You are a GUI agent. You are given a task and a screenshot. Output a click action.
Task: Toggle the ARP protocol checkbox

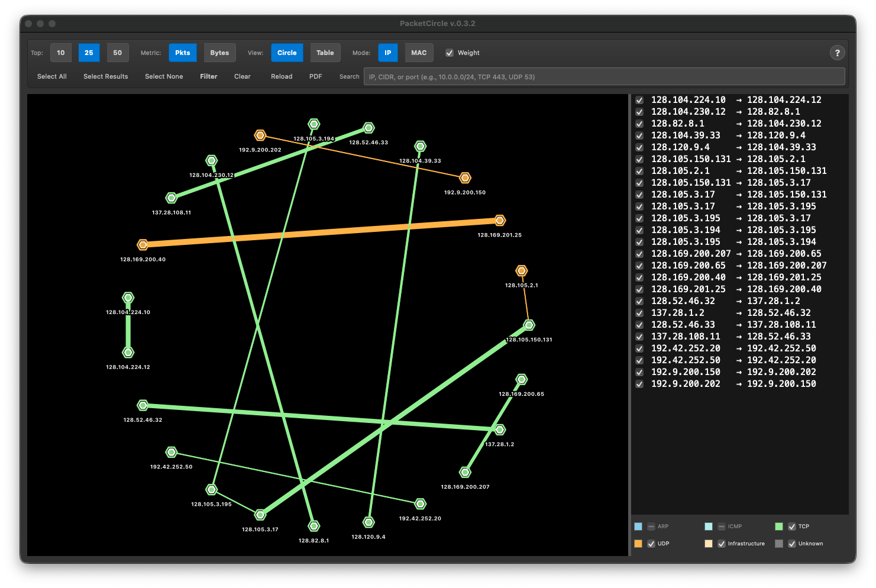(651, 526)
